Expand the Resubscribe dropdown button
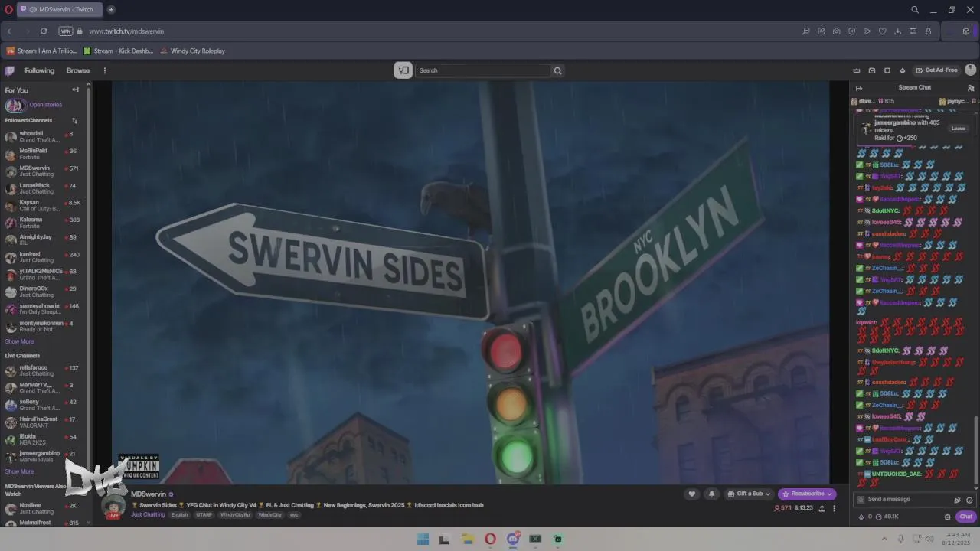This screenshot has height=551, width=980. pyautogui.click(x=829, y=494)
